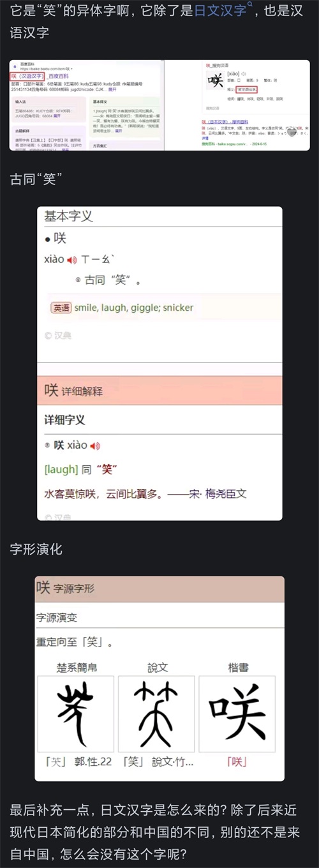Click the 說文 seal script glyph image
This screenshot has width=319, height=868.
click(156, 714)
